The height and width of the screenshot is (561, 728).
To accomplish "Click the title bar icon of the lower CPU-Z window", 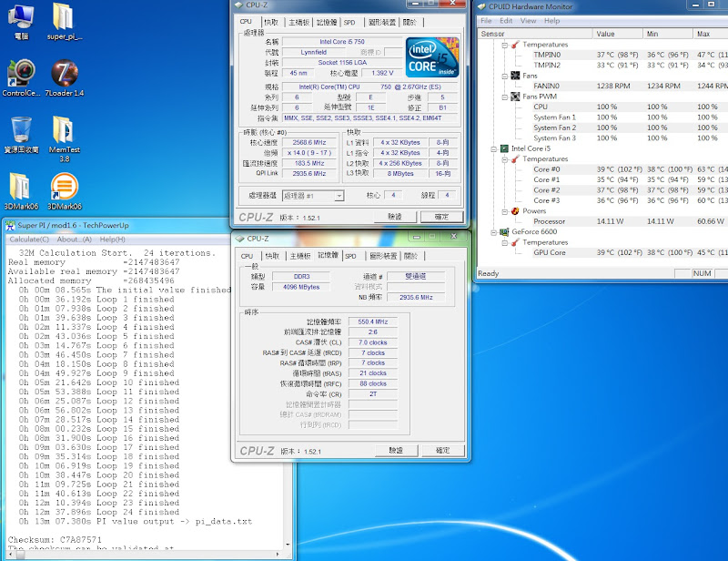I will (239, 239).
